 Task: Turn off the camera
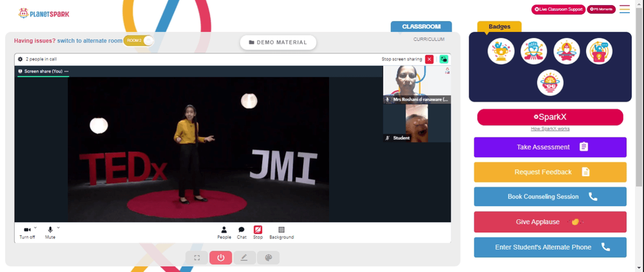coord(27,233)
